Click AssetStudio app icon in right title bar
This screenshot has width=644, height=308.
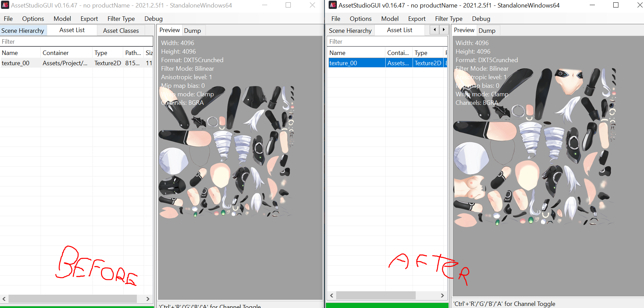point(333,5)
